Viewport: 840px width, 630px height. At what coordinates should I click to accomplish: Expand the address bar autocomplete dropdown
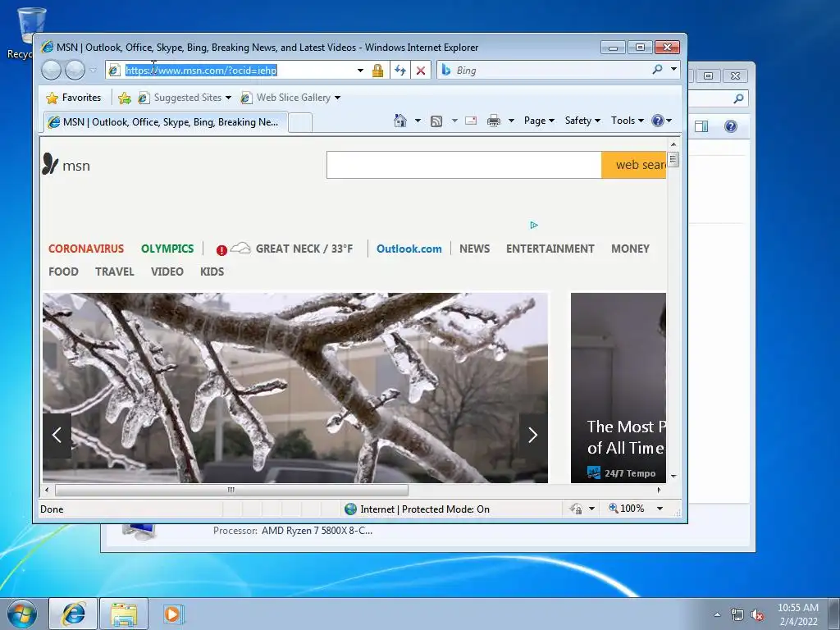pos(361,71)
